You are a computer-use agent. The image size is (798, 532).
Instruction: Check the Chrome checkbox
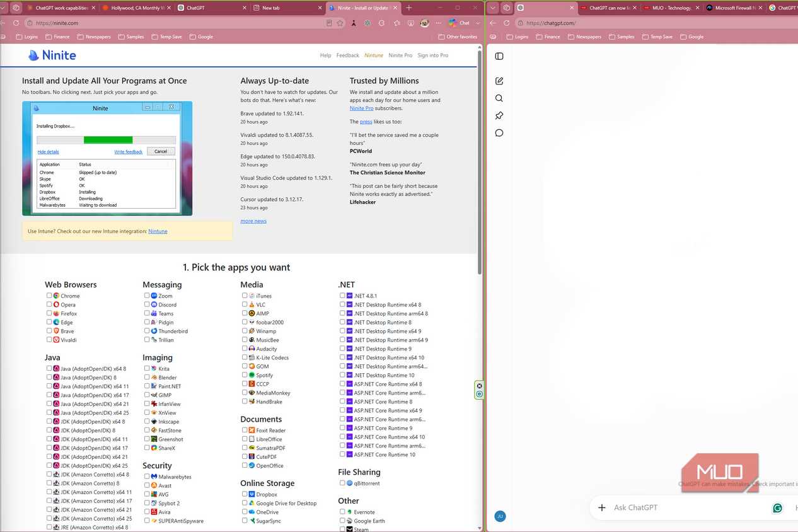49,296
